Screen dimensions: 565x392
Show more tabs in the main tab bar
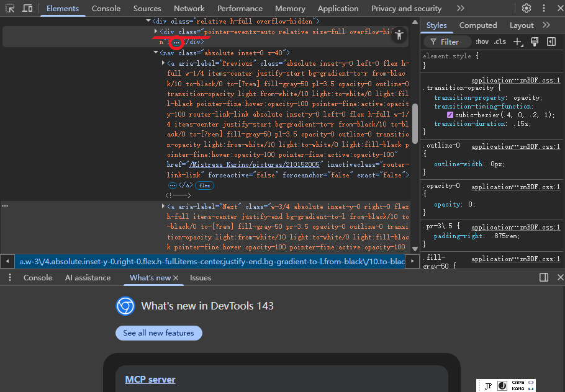[460, 9]
